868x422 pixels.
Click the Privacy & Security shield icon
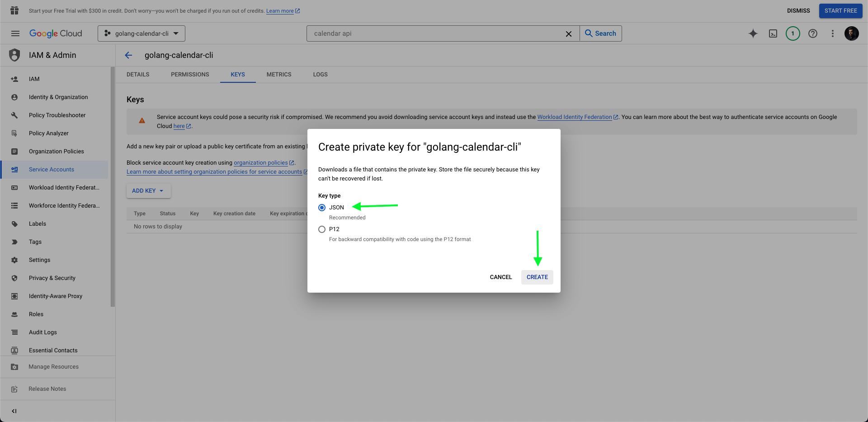click(x=14, y=278)
